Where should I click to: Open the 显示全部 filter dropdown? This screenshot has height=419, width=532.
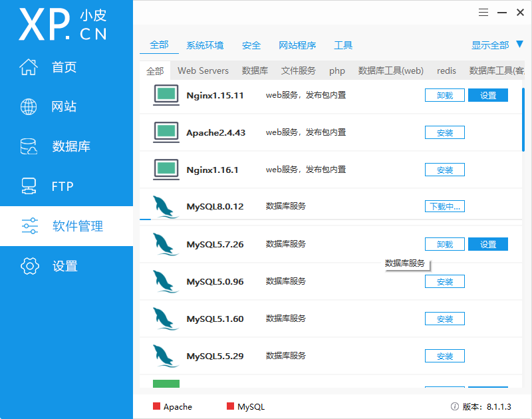coord(490,45)
